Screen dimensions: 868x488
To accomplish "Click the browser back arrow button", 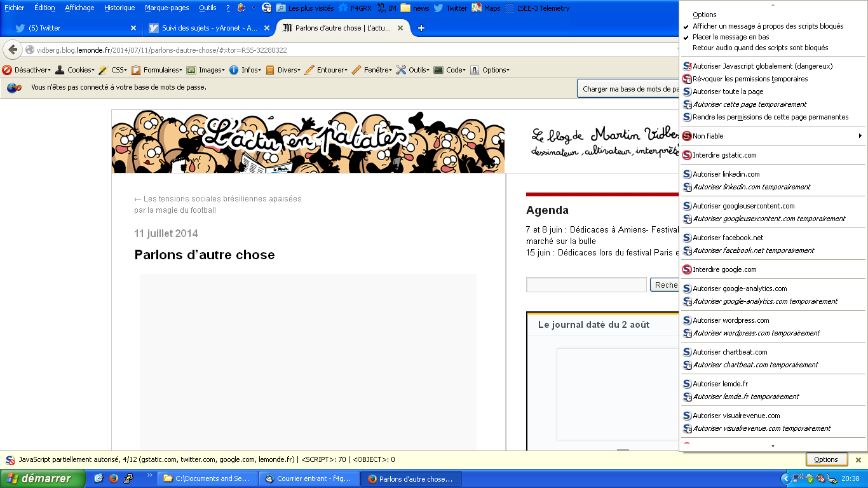I will [13, 50].
